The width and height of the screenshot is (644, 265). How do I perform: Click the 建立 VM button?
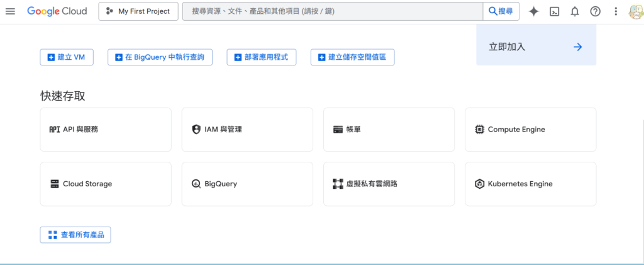click(67, 57)
